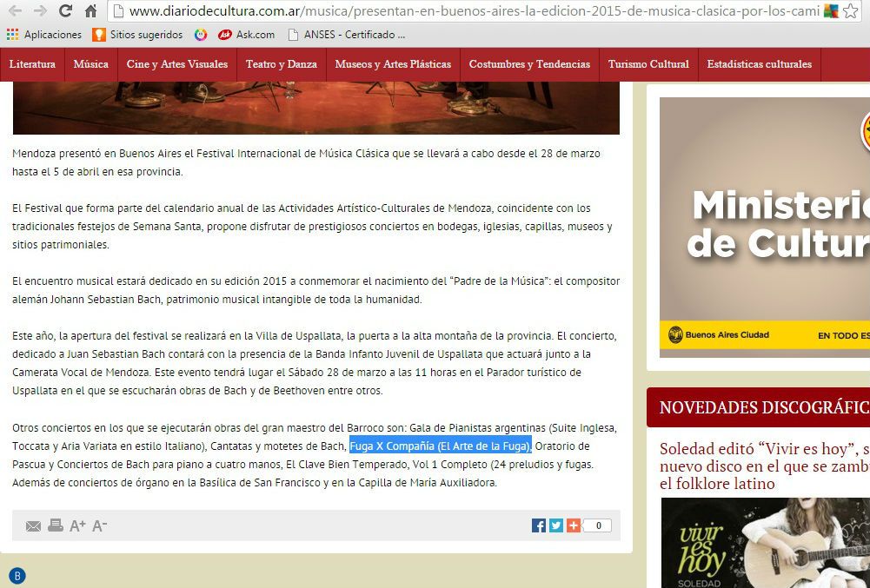Image resolution: width=870 pixels, height=588 pixels.
Task: Go to browser home page
Action: [x=90, y=11]
